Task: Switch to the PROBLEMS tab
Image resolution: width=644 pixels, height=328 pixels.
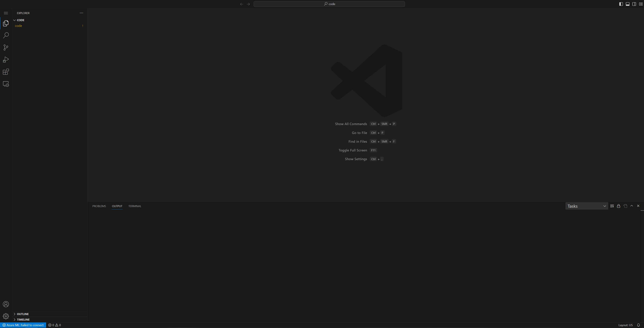Action: (99, 206)
